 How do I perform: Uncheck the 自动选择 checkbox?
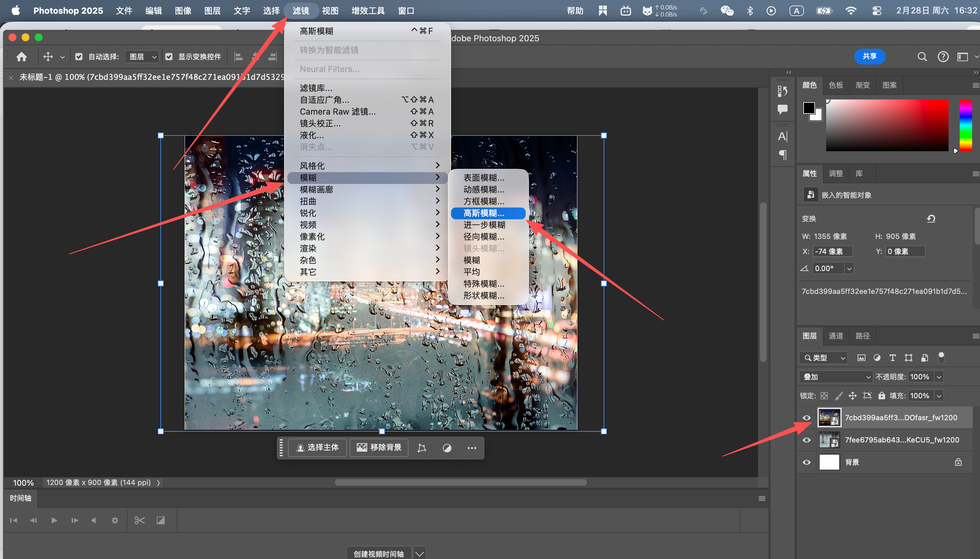point(79,57)
